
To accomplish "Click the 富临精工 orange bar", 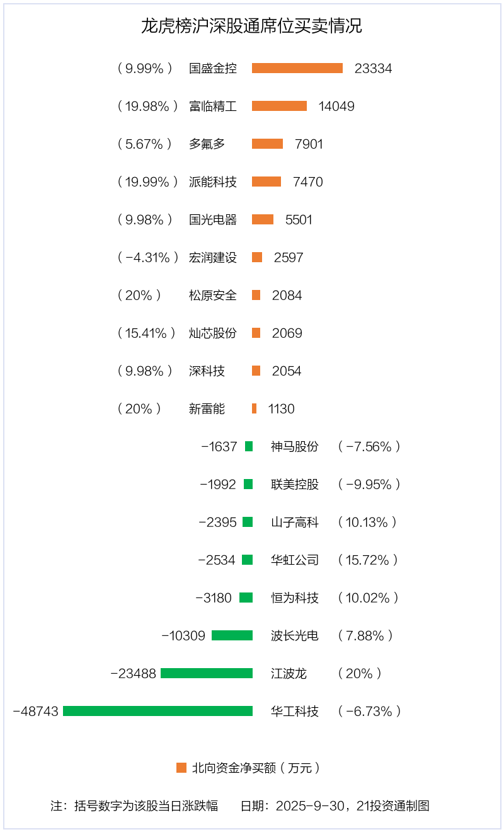I will [279, 106].
